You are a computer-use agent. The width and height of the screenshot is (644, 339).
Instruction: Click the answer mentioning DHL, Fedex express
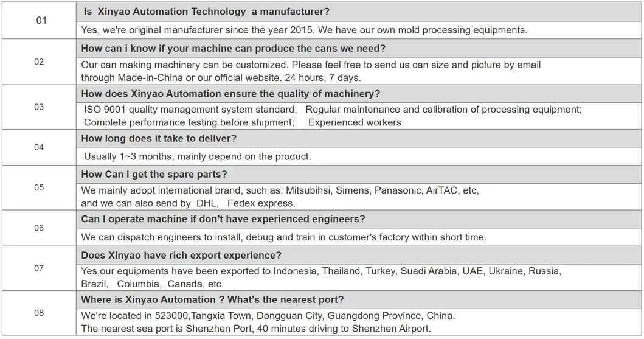[188, 203]
